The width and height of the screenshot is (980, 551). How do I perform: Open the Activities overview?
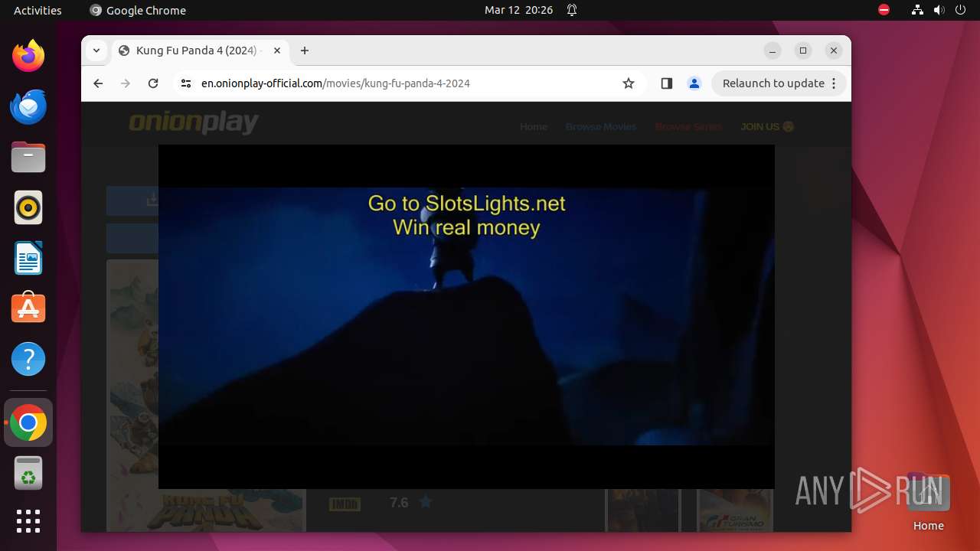pyautogui.click(x=38, y=10)
